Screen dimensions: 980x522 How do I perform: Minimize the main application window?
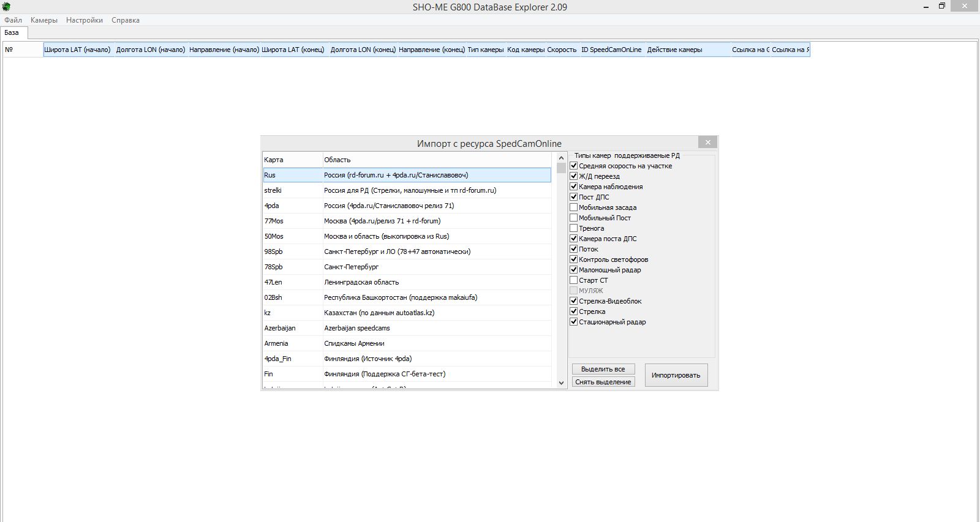click(x=926, y=6)
